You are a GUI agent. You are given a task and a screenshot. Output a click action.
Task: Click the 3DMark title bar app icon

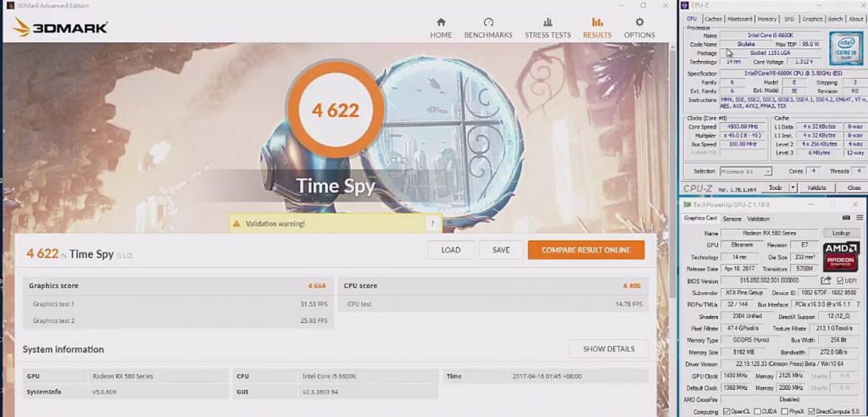10,6
